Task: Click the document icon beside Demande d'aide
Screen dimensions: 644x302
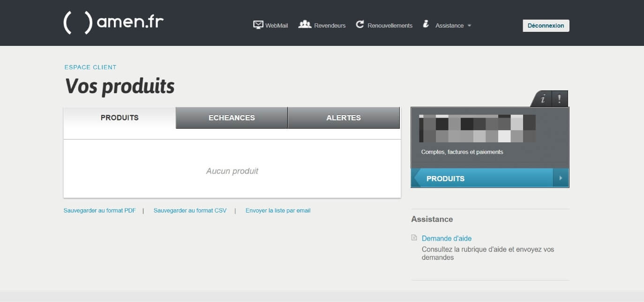Action: 414,238
